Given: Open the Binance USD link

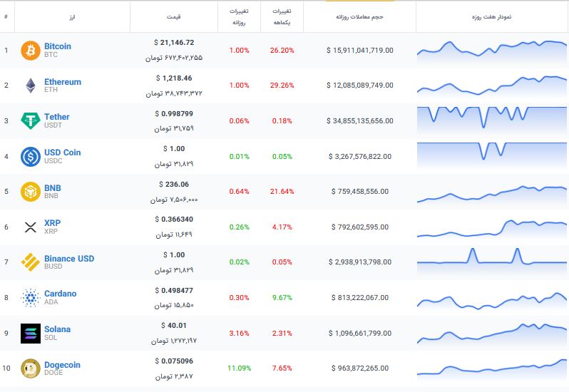Looking at the screenshot, I should pyautogui.click(x=69, y=259).
